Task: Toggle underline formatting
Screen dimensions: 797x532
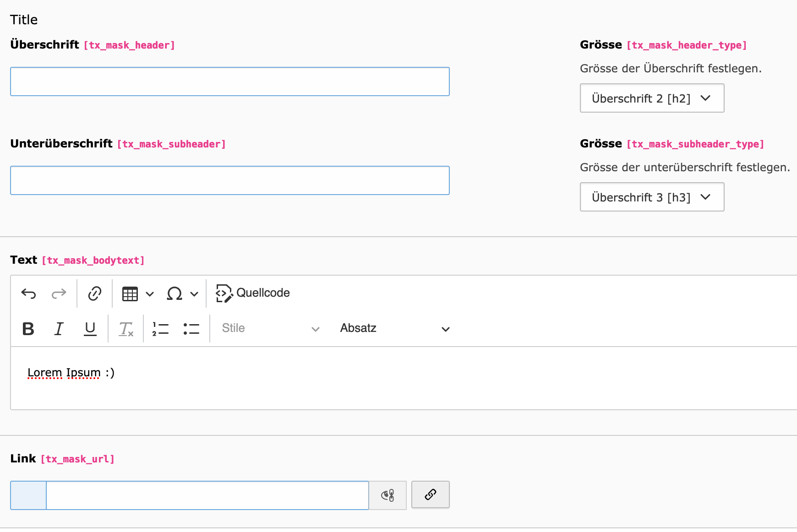Action: coord(90,329)
